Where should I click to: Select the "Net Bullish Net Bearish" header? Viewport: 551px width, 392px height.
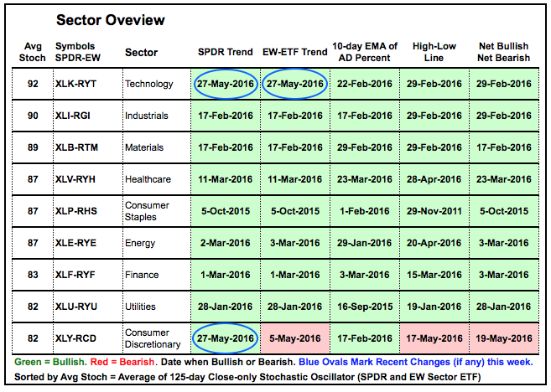[503, 52]
